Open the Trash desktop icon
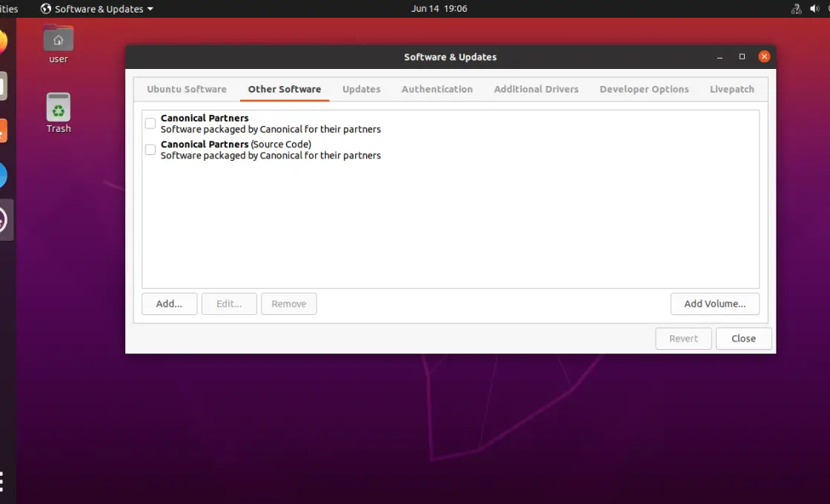830x504 pixels. click(x=59, y=113)
